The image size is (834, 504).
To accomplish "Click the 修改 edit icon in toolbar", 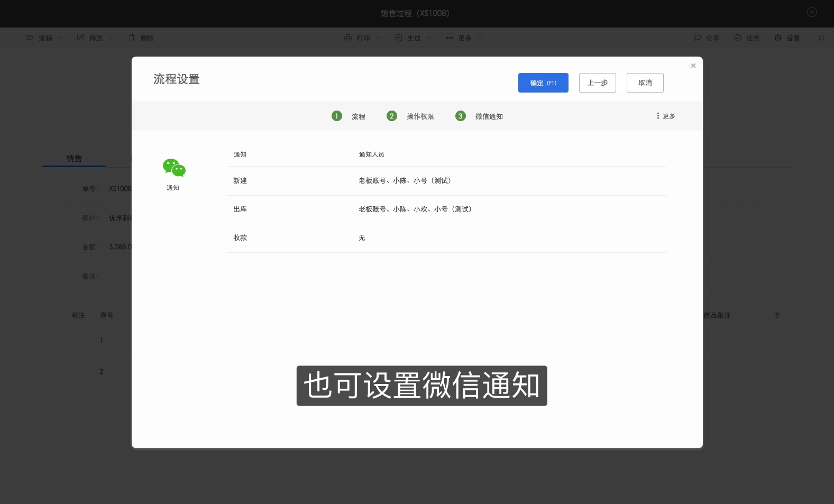I will 81,38.
